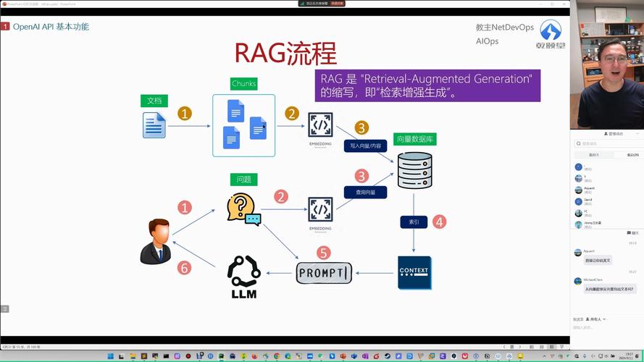
Task: Click the Chunks file group box
Action: [243, 125]
